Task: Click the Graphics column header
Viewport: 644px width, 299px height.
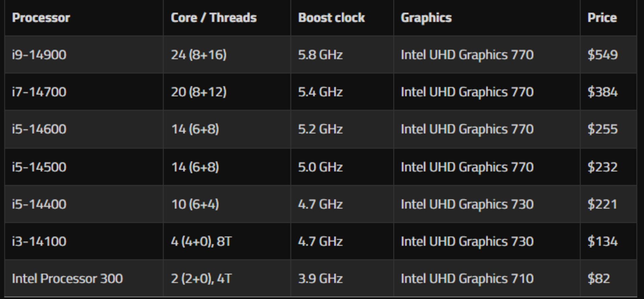Action: 487,18
